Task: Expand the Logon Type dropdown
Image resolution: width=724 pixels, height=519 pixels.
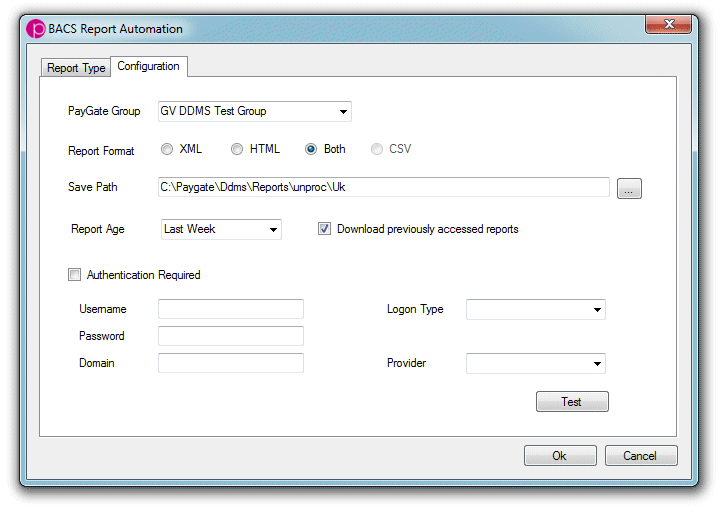Action: click(536, 309)
